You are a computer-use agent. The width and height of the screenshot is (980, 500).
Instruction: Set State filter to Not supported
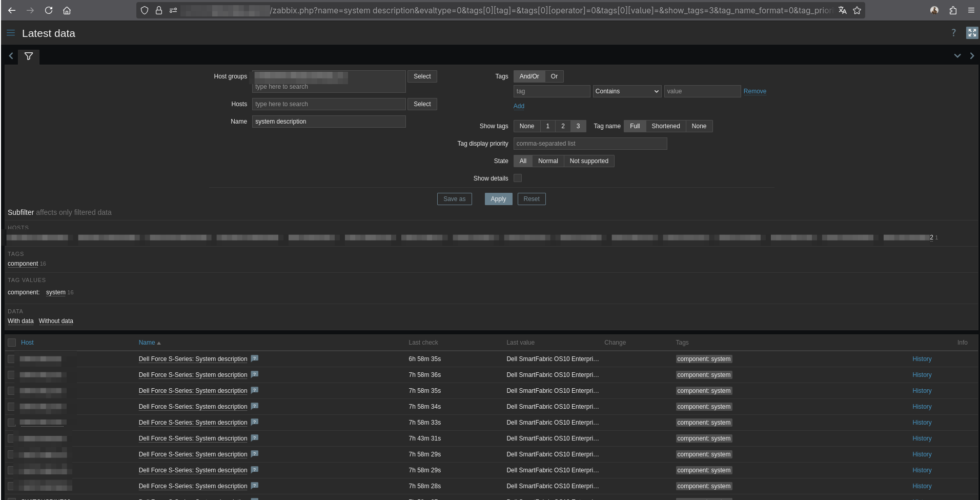(x=588, y=161)
